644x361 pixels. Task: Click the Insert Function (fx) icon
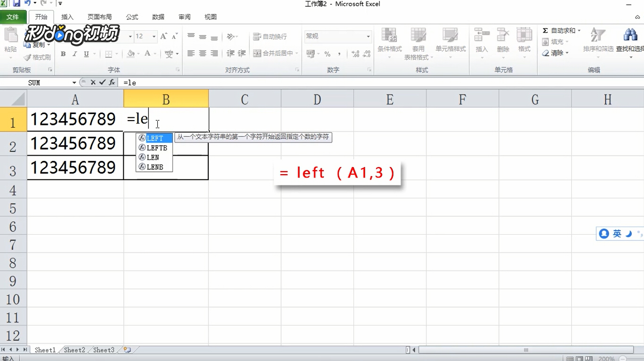pyautogui.click(x=112, y=82)
